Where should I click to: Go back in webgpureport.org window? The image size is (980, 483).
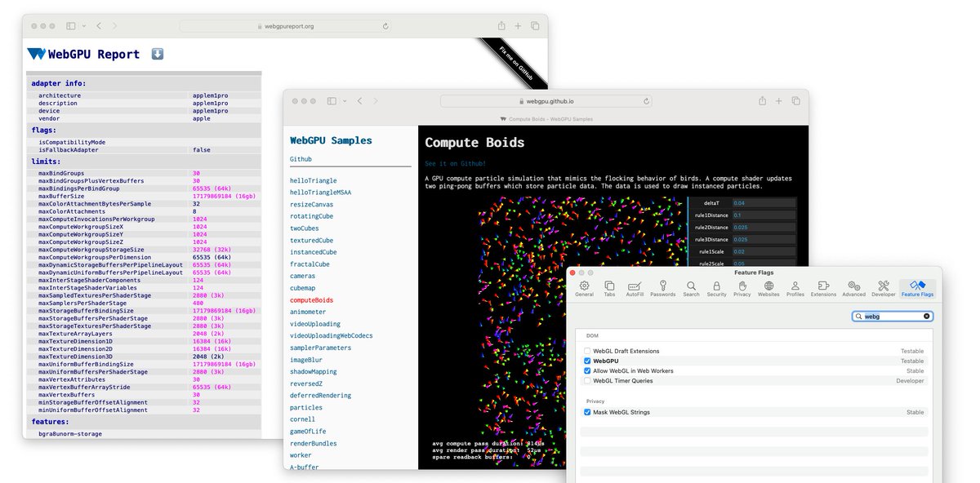click(x=100, y=26)
